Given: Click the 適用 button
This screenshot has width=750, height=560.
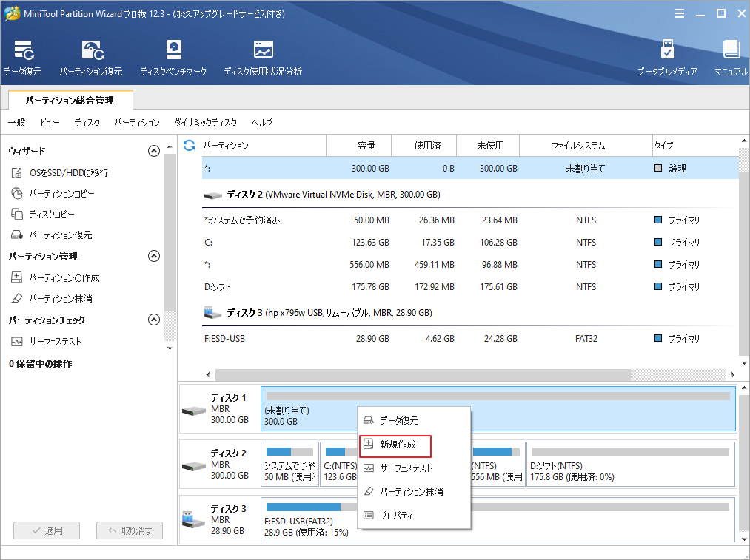Looking at the screenshot, I should click(x=47, y=530).
